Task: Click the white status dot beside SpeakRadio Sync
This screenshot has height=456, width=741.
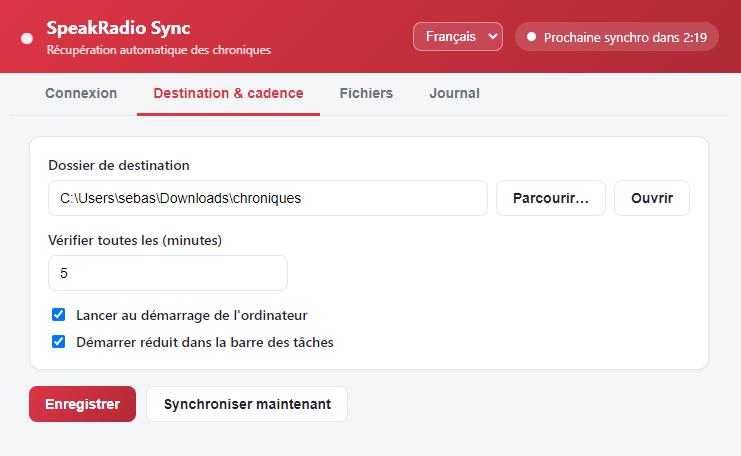Action: click(x=27, y=38)
